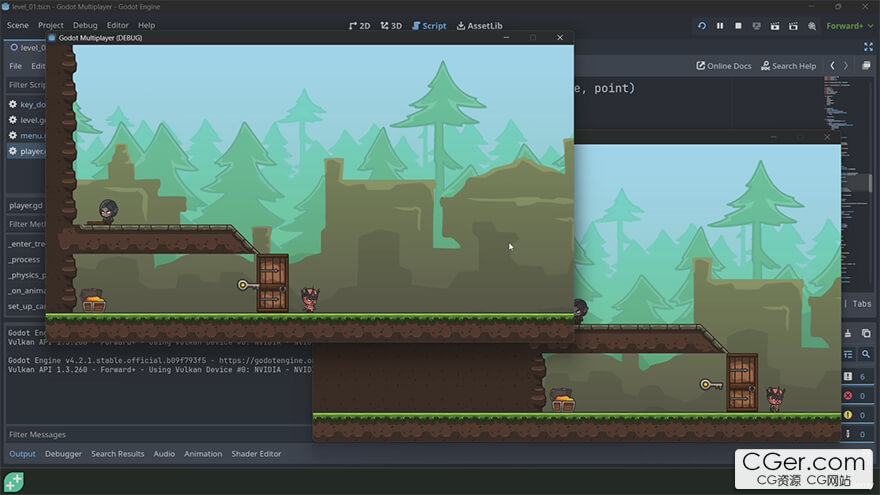This screenshot has height=495, width=880.
Task: Pause the running project
Action: [x=720, y=26]
